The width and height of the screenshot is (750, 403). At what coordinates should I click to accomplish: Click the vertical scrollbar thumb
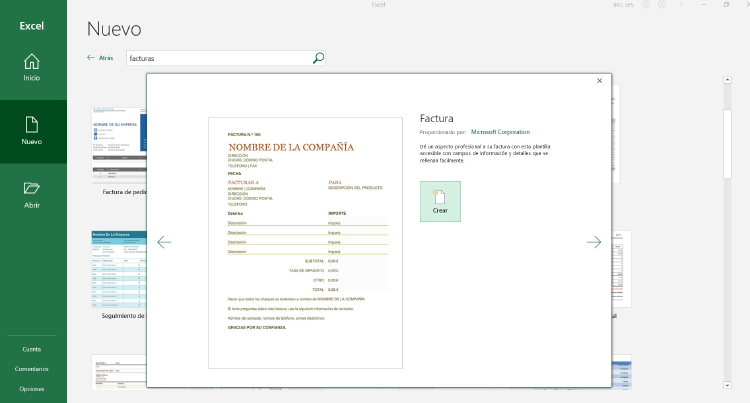(x=727, y=143)
